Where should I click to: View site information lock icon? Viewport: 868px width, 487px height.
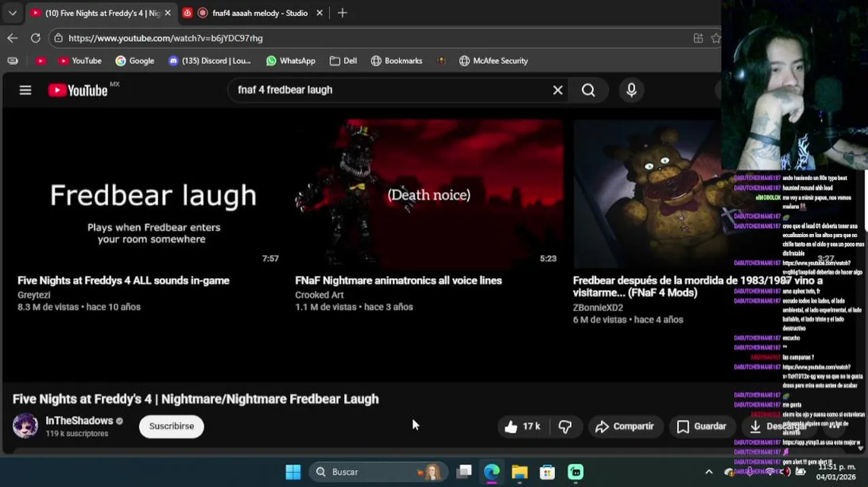tap(59, 38)
